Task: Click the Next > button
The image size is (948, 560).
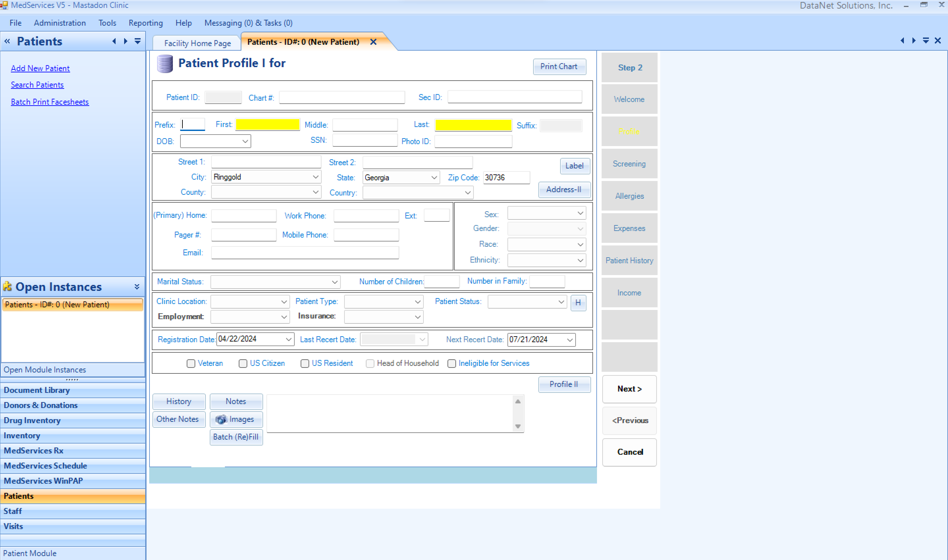Action: click(629, 389)
